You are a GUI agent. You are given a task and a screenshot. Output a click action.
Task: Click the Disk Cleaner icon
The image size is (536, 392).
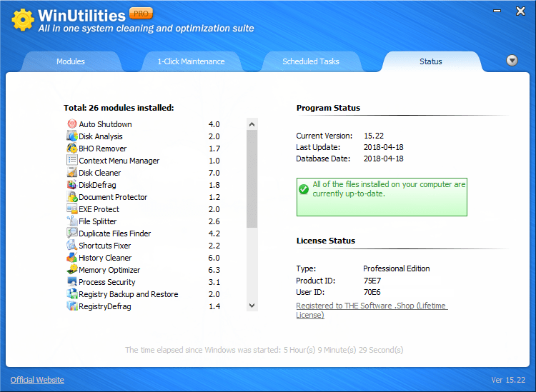pyautogui.click(x=71, y=173)
